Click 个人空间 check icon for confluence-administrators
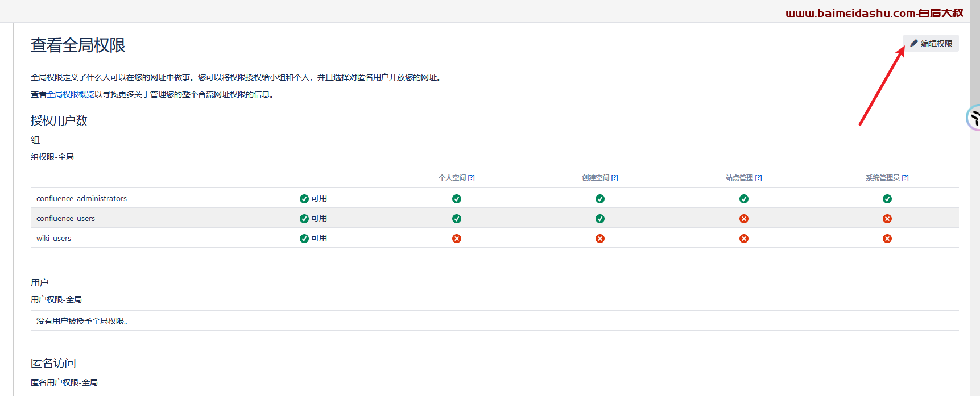The image size is (980, 396). point(457,199)
